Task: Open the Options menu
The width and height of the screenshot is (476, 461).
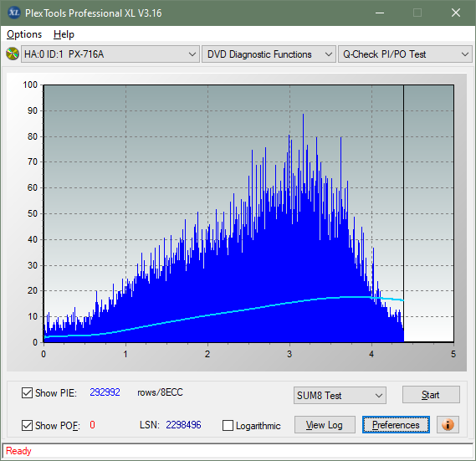Action: click(x=24, y=34)
